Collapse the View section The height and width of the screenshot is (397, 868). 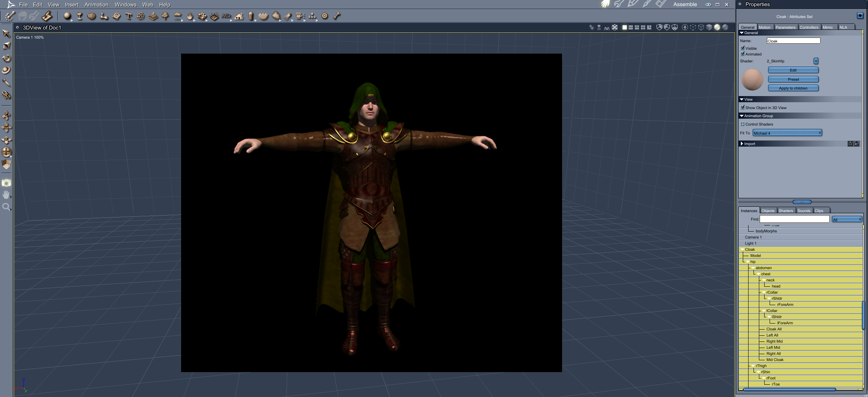click(x=742, y=99)
